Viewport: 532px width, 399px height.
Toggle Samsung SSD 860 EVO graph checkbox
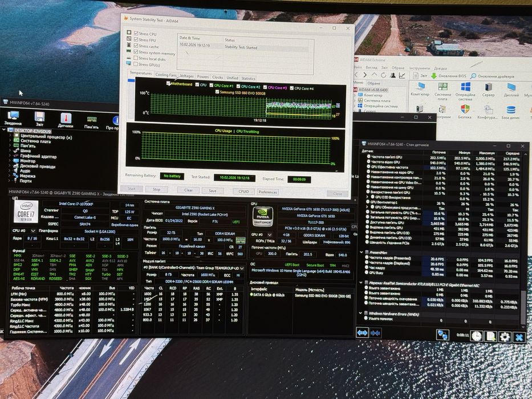217,92
